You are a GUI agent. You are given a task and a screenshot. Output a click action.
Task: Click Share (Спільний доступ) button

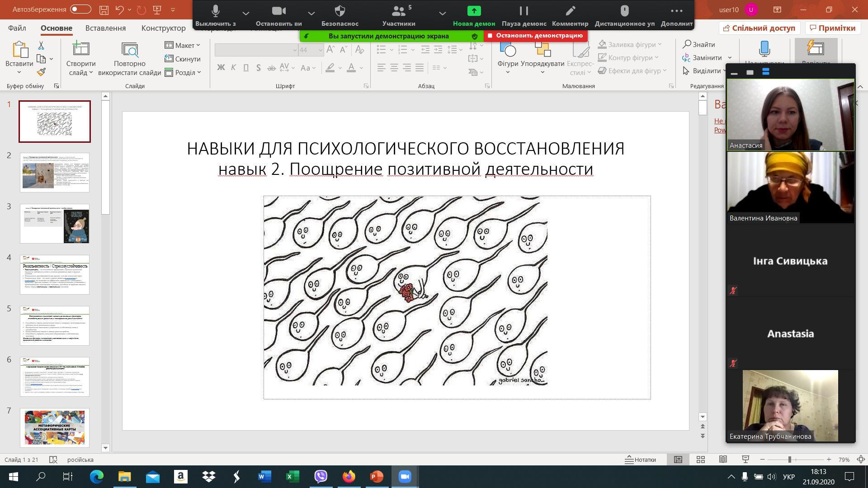(759, 28)
